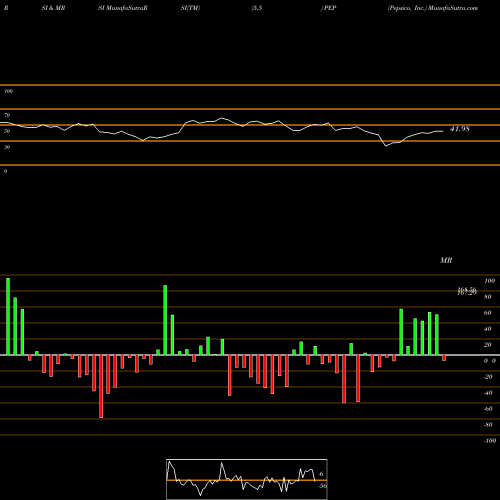Click the RSI value label 41.98
500x500 pixels.
460,129
